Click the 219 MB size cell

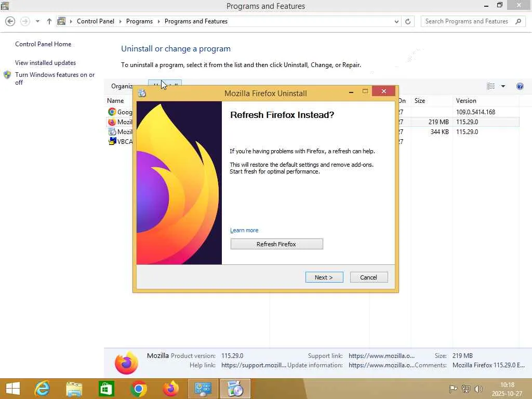(x=438, y=122)
